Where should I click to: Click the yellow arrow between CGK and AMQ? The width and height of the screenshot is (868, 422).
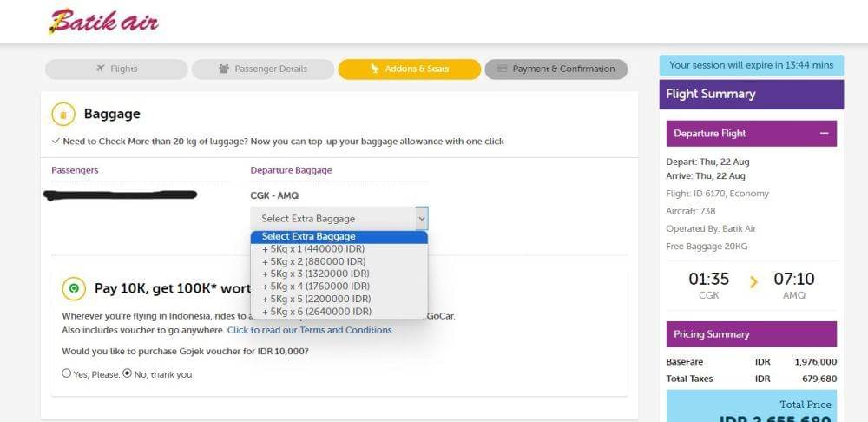tap(753, 280)
